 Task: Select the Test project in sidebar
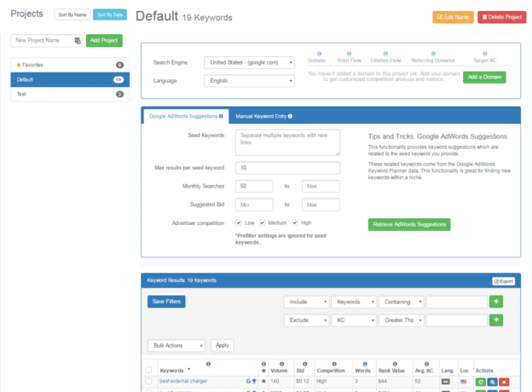(x=70, y=94)
